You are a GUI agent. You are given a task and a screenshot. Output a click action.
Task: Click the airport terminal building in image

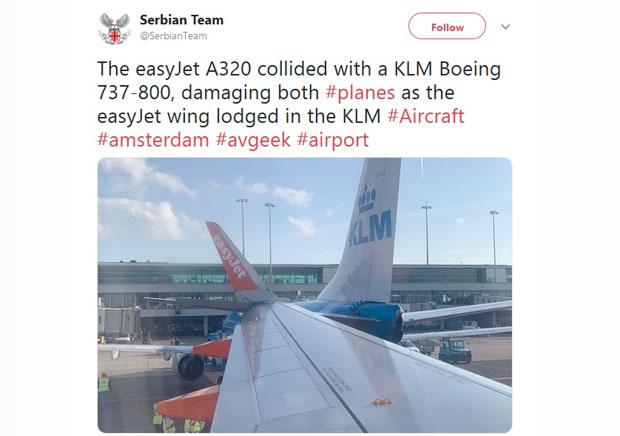point(304,285)
